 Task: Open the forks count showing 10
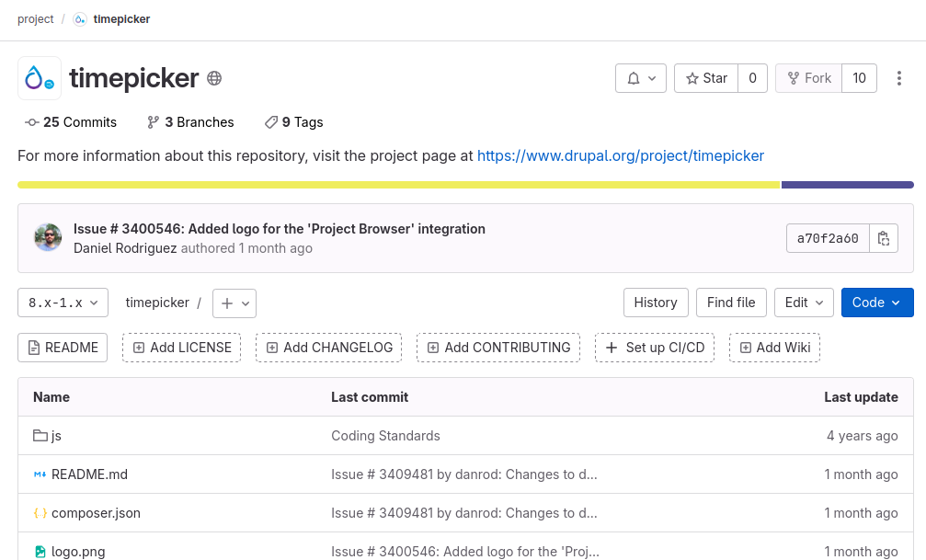[859, 78]
